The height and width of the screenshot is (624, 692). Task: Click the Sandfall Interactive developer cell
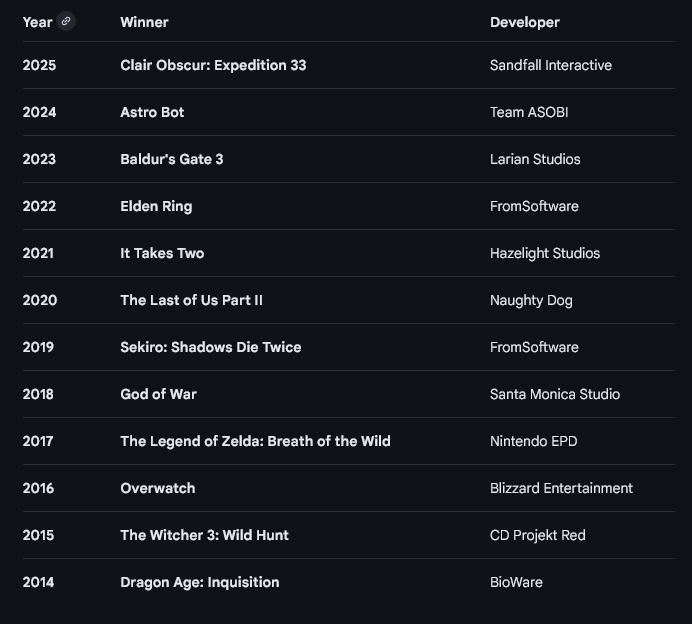coord(550,65)
